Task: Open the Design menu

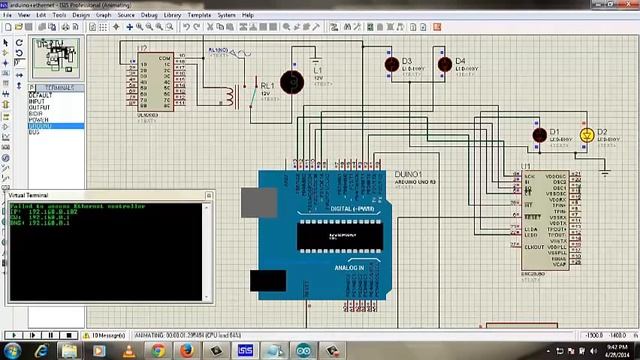Action: coord(81,15)
